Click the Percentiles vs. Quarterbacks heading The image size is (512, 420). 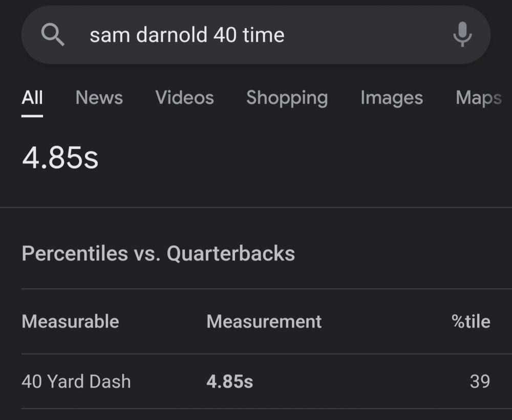pyautogui.click(x=158, y=253)
